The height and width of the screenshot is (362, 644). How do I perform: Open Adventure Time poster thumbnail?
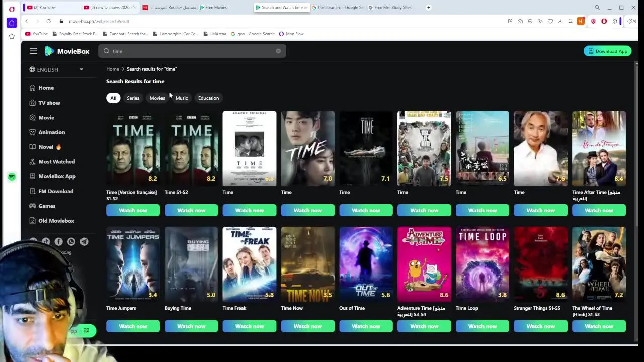pyautogui.click(x=424, y=264)
